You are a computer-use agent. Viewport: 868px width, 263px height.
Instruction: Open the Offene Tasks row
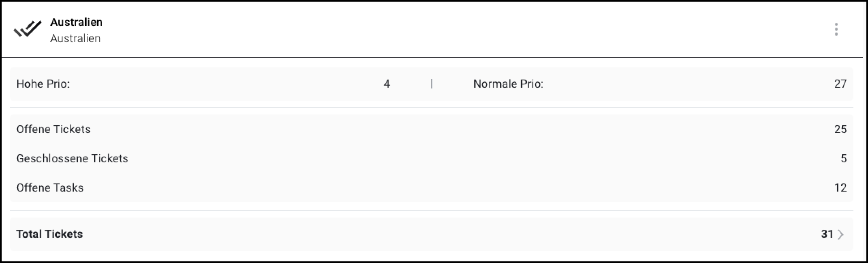(x=50, y=188)
